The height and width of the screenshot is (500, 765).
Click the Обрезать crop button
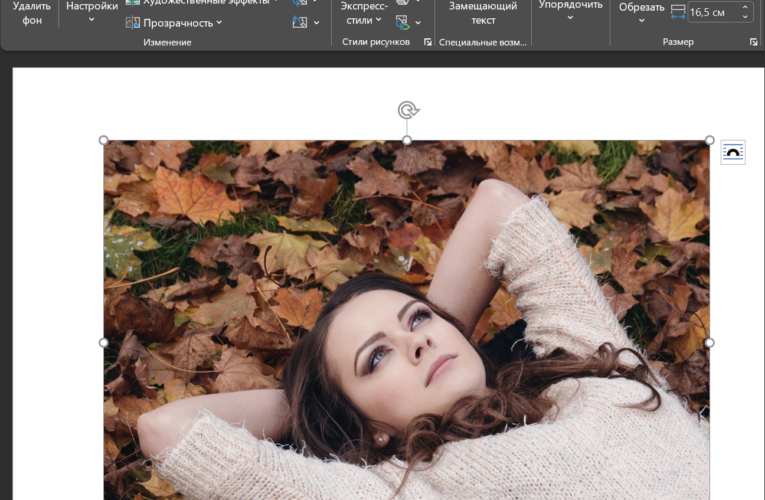point(642,7)
